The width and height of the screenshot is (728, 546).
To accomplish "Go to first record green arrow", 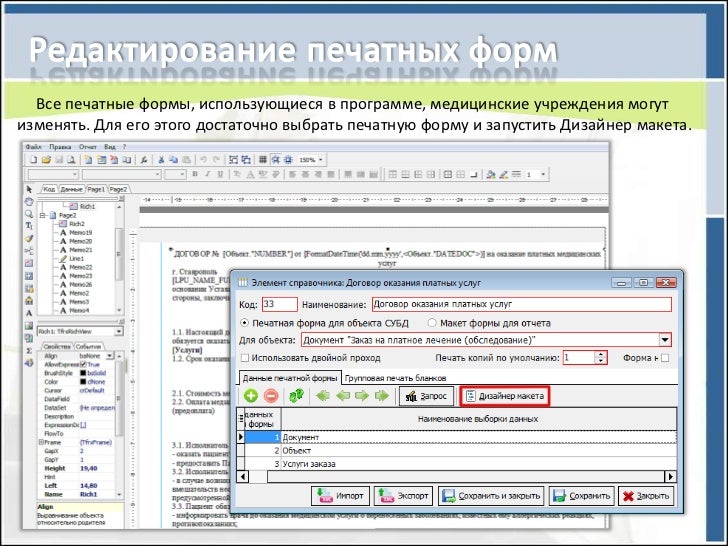I will [323, 396].
